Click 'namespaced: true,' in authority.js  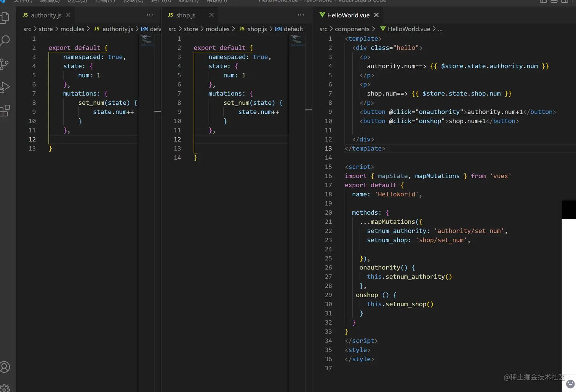94,57
